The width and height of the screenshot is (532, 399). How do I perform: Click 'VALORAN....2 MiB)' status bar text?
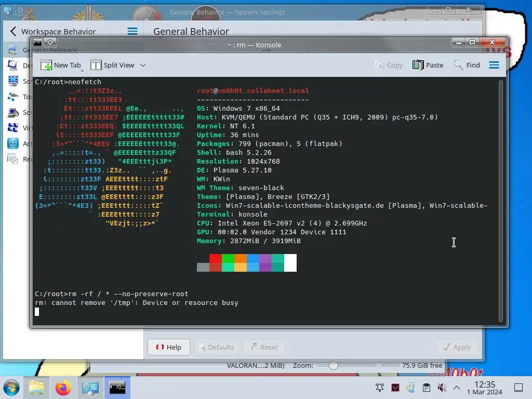256,365
